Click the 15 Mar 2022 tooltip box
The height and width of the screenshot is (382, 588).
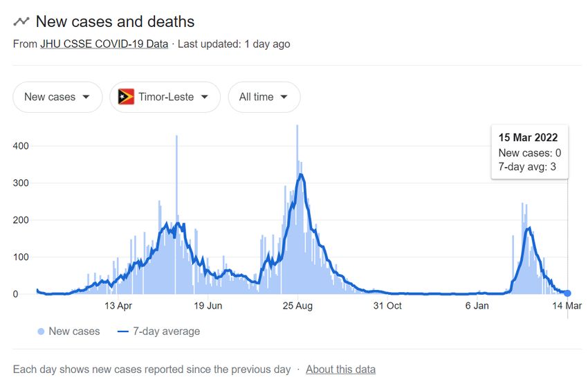tap(529, 152)
